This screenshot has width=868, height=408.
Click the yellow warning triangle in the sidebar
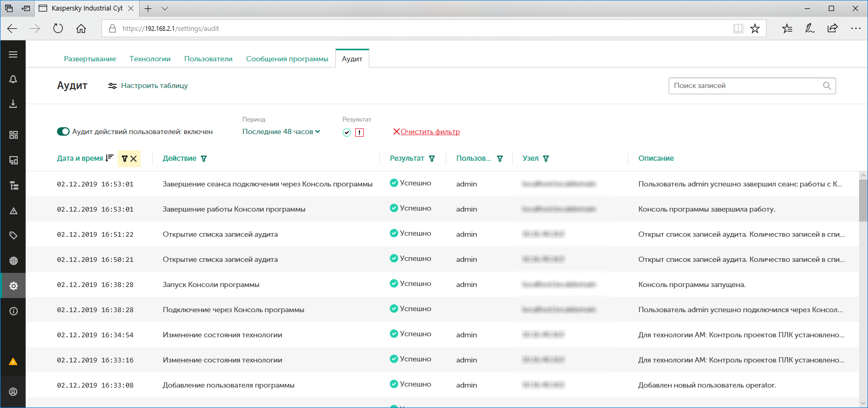[x=13, y=361]
